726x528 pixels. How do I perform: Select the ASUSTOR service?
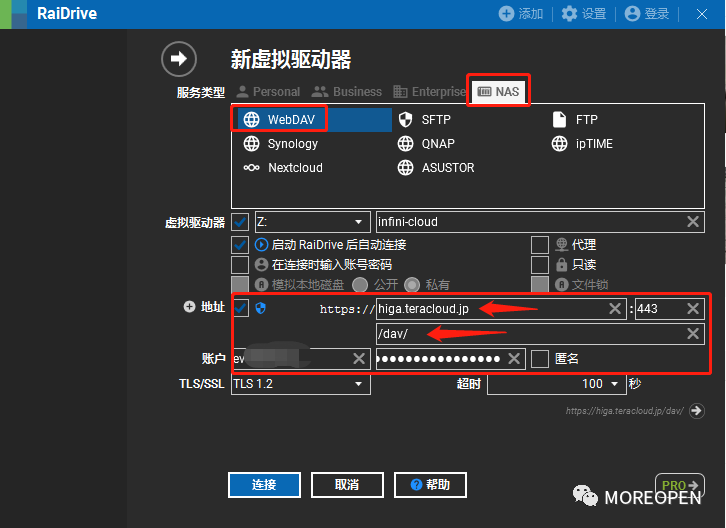436,168
